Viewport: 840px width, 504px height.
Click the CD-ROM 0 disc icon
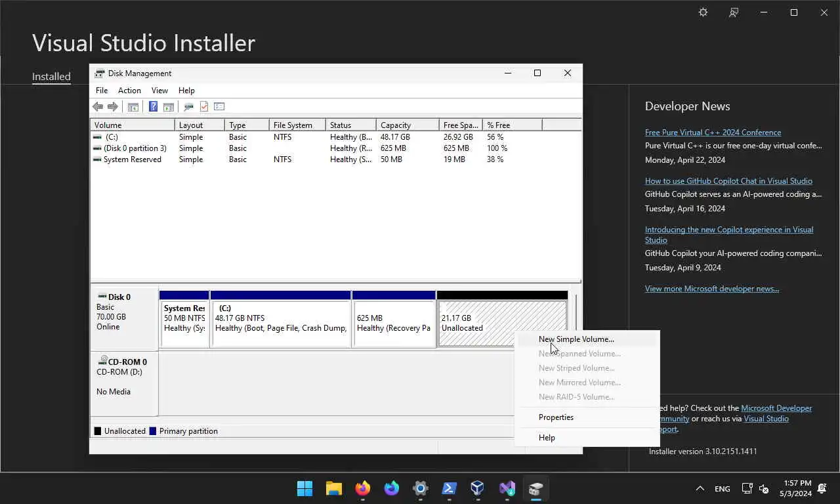[102, 361]
